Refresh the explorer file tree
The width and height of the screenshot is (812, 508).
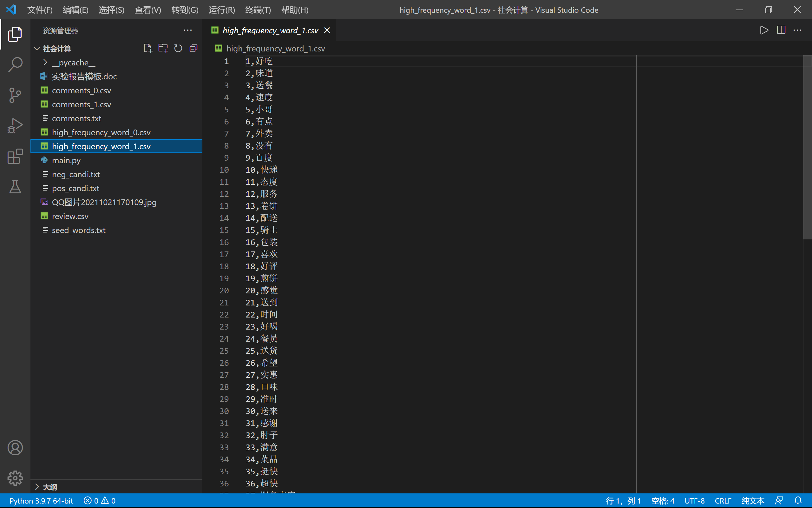coord(178,49)
